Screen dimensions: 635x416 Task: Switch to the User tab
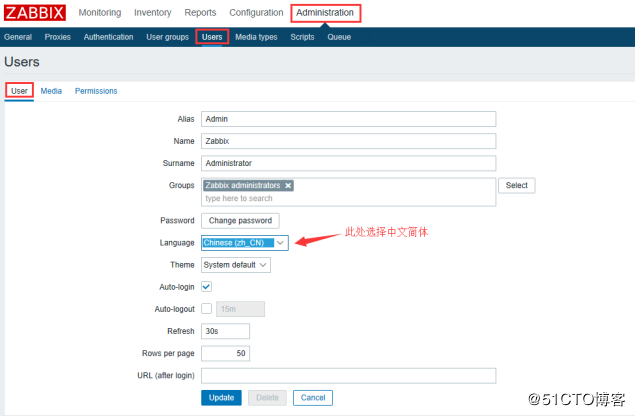[19, 91]
